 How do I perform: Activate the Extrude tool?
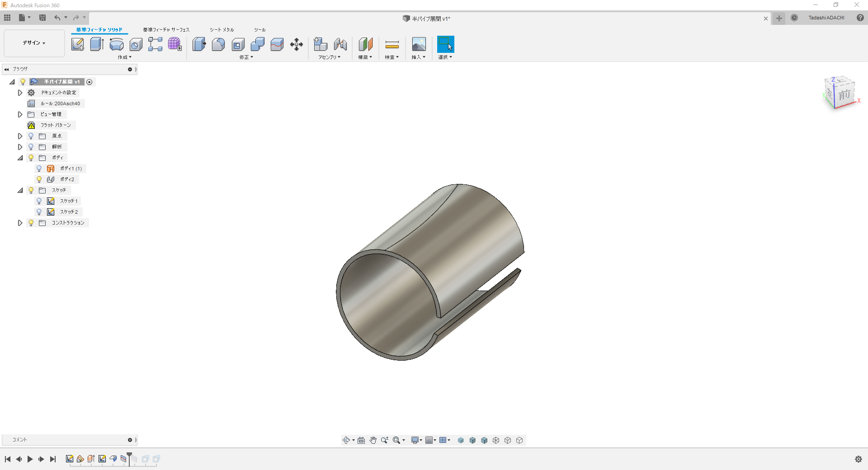tap(97, 44)
